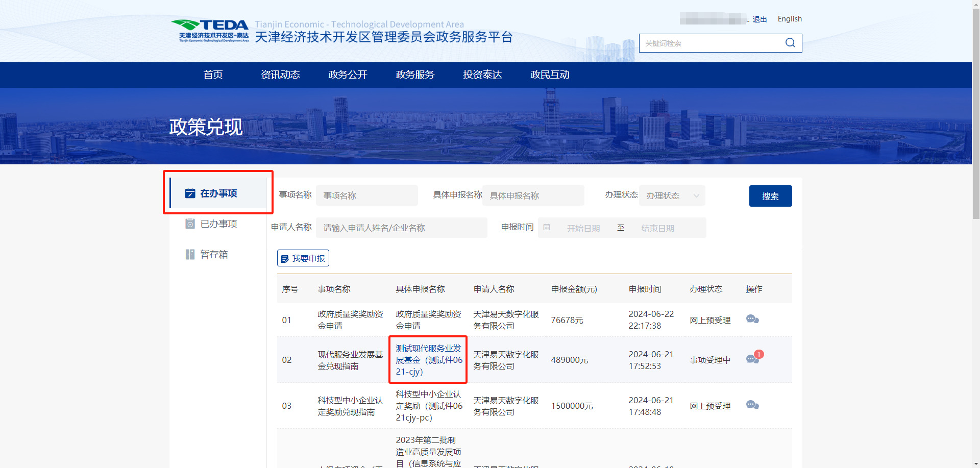The height and width of the screenshot is (468, 980).
Task: Click the 2024-06-21 17:52:53 time cell
Action: [x=651, y=360]
